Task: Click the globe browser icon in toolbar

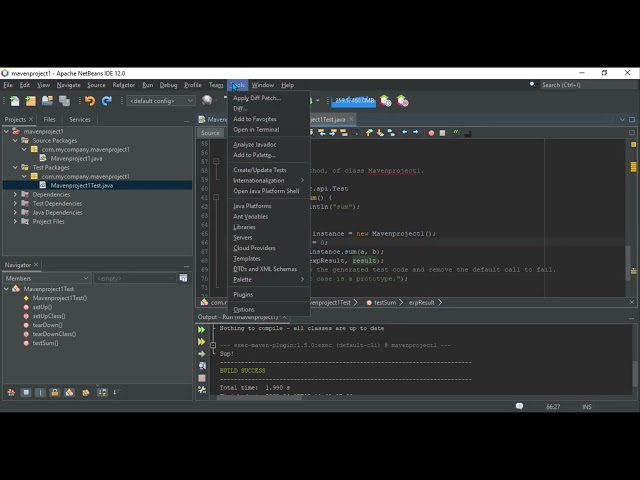Action: tap(207, 100)
